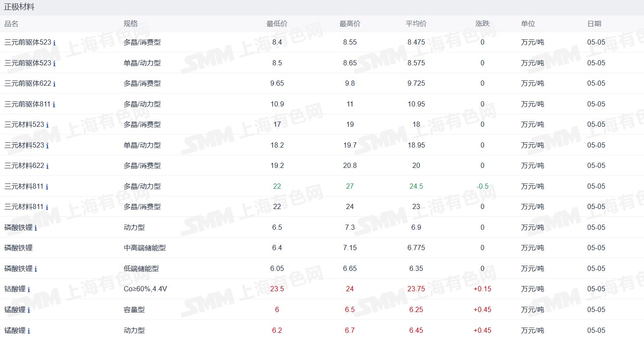This screenshot has height=338, width=644.
Task: Click the +0.15 change value
Action: [482, 289]
